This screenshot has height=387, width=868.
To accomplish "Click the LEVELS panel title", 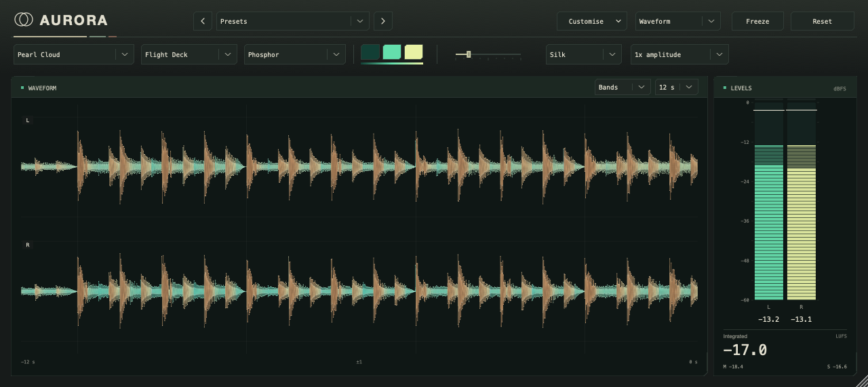I will [741, 88].
